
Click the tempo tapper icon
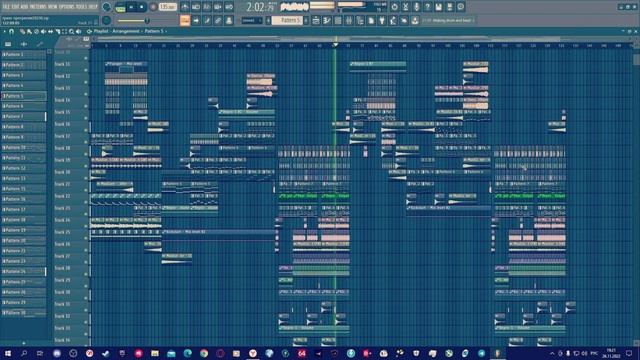click(393, 20)
